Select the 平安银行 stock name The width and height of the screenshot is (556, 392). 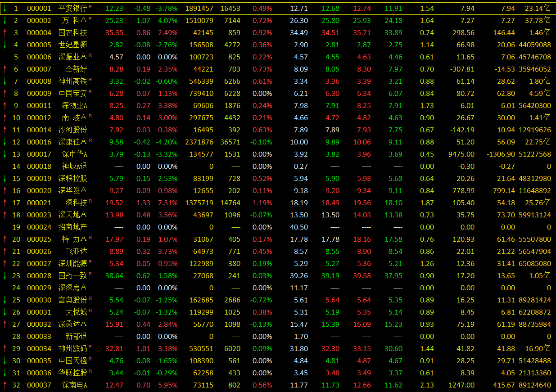click(x=73, y=8)
